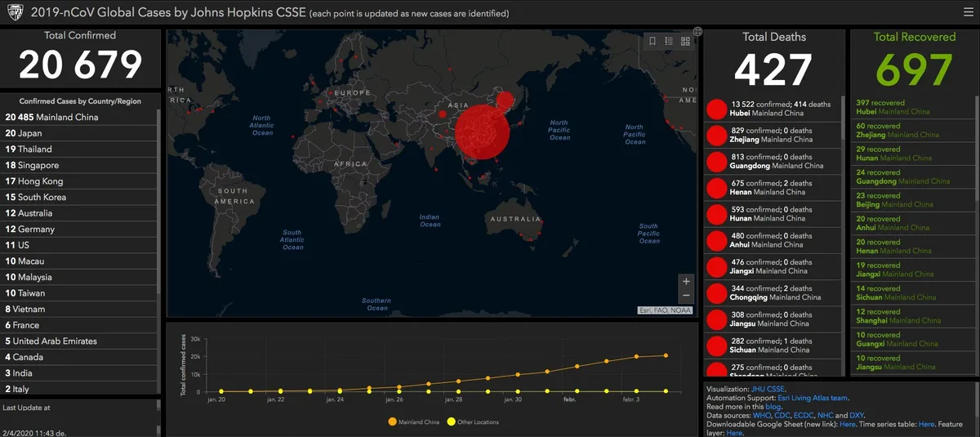Open the NHC data source link
Screen dimensions: 980x437
point(826,416)
